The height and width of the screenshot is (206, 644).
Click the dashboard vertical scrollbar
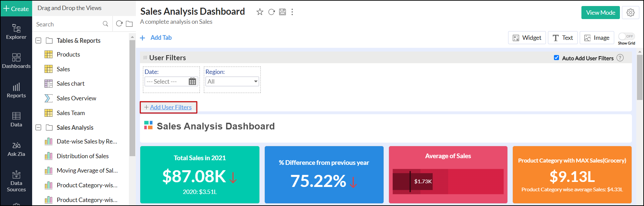(640, 77)
